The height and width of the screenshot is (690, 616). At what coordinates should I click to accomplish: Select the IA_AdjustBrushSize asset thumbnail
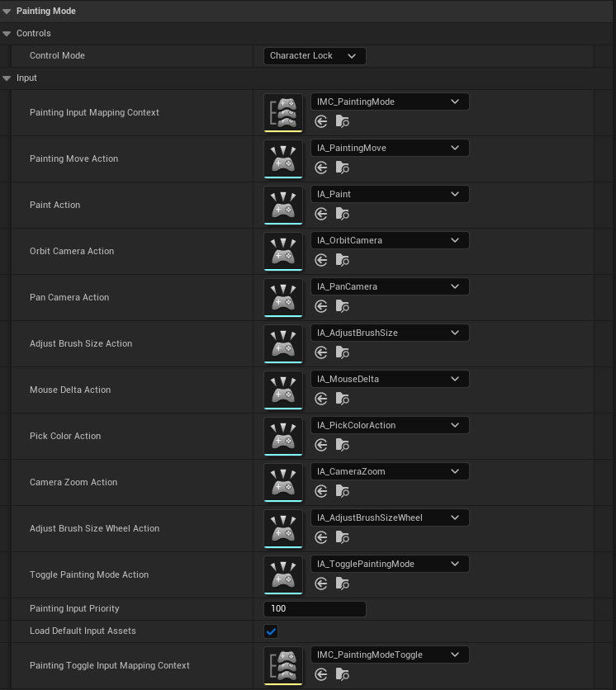click(283, 343)
